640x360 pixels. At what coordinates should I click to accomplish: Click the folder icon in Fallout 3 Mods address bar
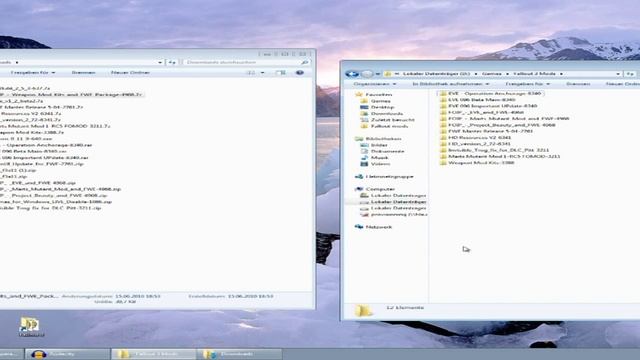pos(388,74)
